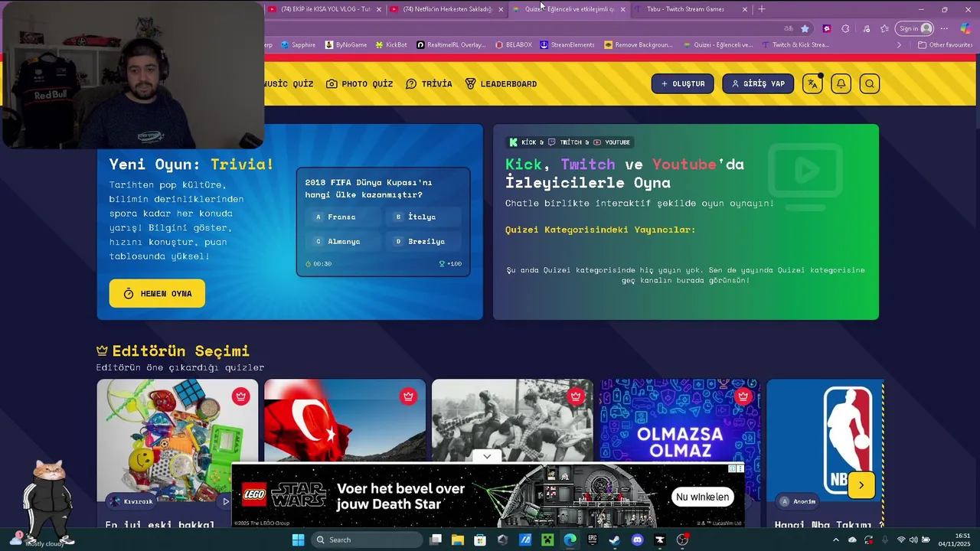The height and width of the screenshot is (551, 980).
Task: Choose answer D Brezilya
Action: coord(423,241)
